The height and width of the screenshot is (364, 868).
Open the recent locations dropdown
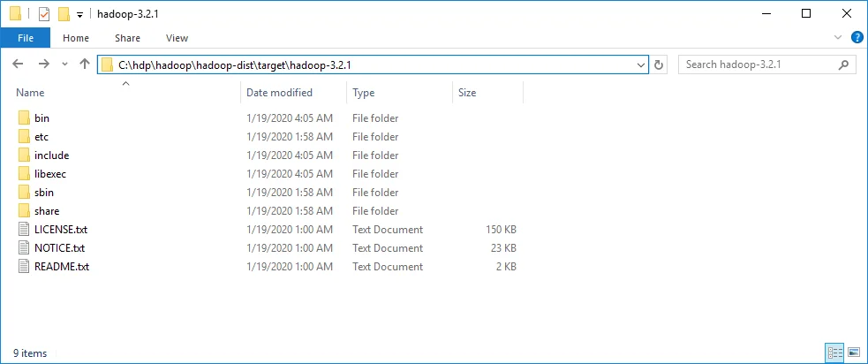point(64,65)
